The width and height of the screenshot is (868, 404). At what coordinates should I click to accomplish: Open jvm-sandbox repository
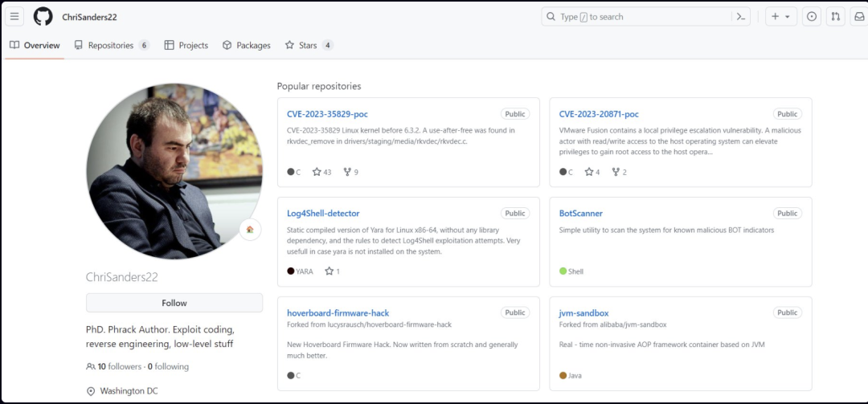584,312
